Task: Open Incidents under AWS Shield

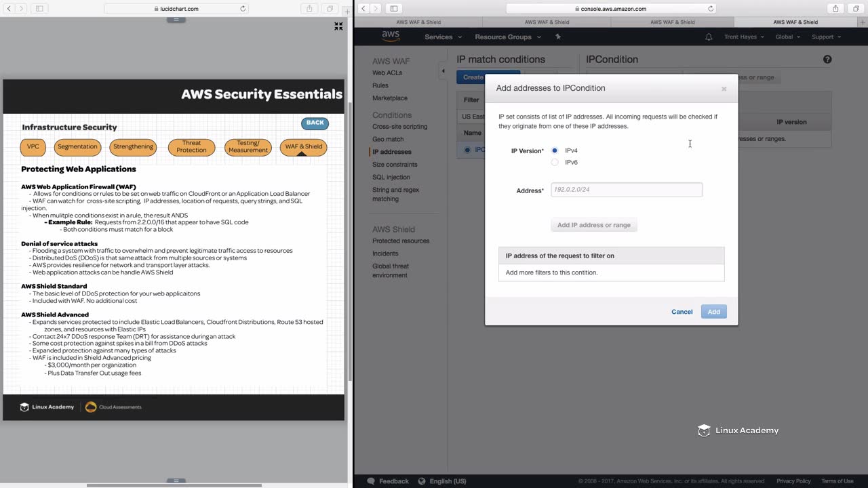Action: click(x=385, y=253)
